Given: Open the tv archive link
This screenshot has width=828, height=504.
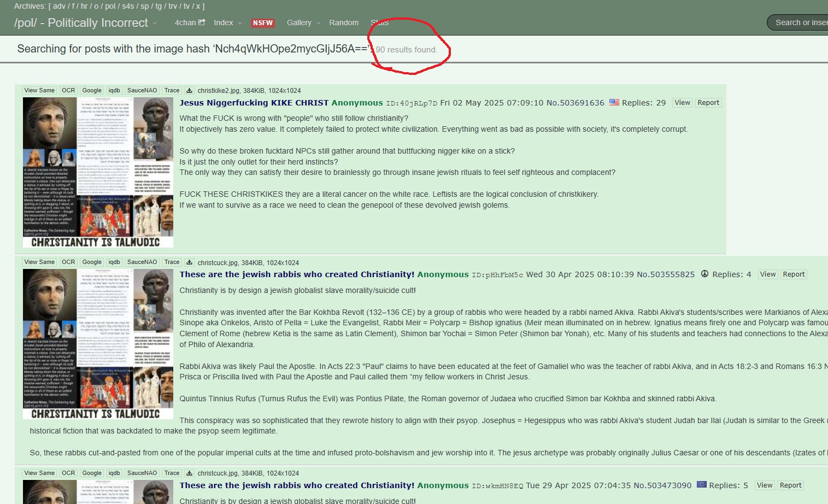Looking at the screenshot, I should pyautogui.click(x=186, y=6).
